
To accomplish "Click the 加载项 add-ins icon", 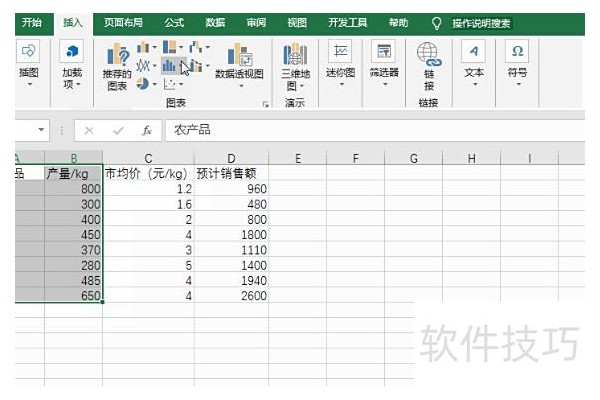I will 72,51.
